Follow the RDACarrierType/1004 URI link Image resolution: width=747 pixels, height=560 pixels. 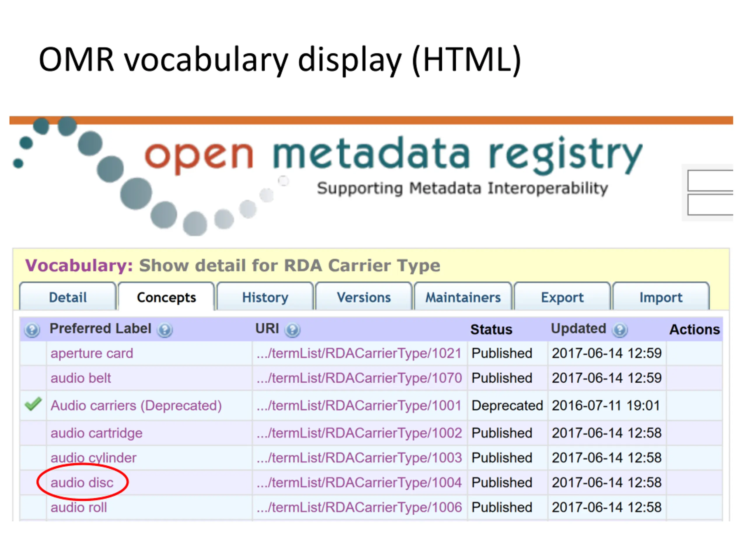click(x=359, y=482)
